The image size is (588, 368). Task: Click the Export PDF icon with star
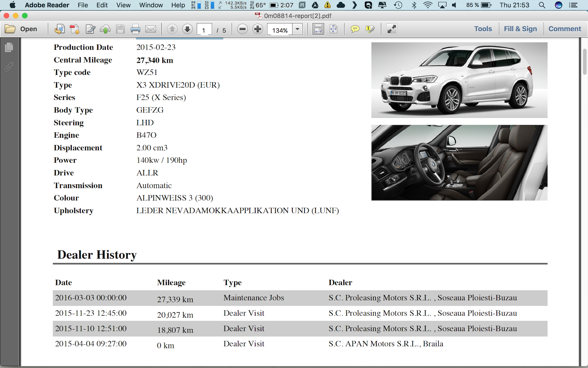[75, 29]
